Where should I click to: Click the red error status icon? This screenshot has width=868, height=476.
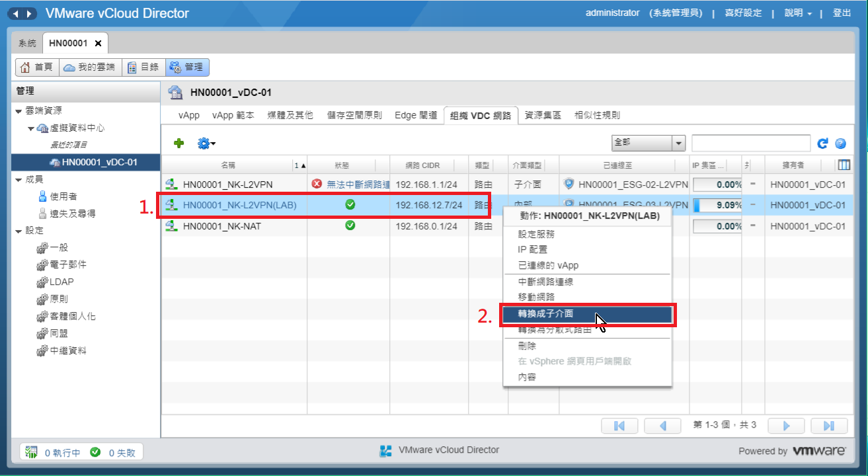click(317, 184)
